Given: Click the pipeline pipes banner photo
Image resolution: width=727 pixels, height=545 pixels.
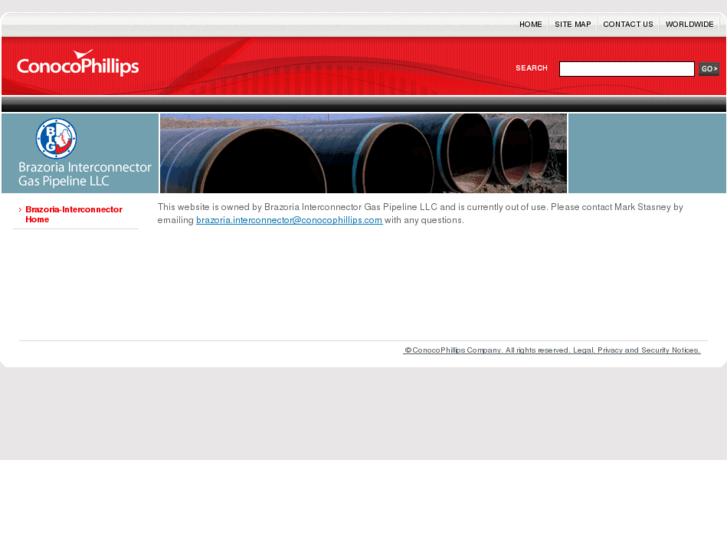Looking at the screenshot, I should click(364, 153).
